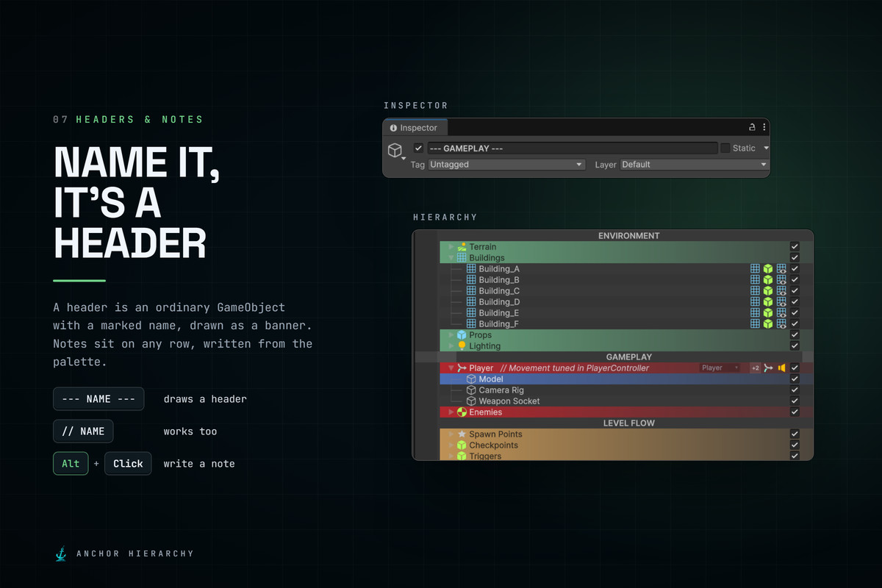Click the Weapon Socket cube icon

pos(472,401)
